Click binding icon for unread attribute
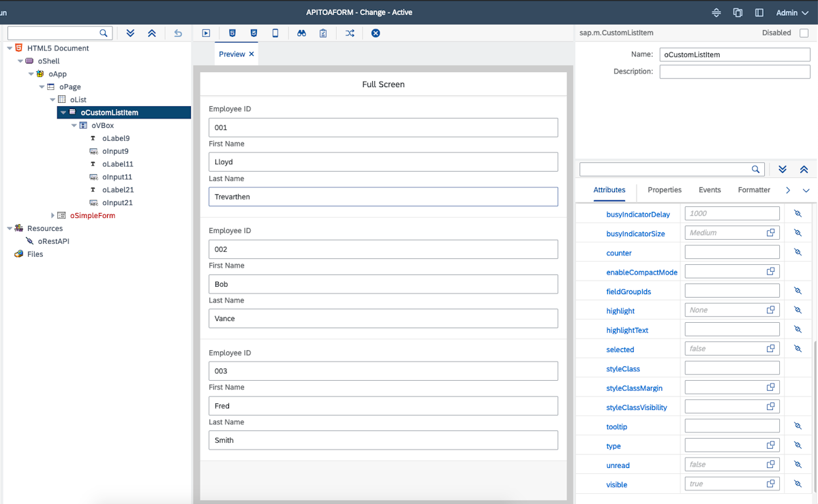Screen dimensions: 818x504 point(798,464)
